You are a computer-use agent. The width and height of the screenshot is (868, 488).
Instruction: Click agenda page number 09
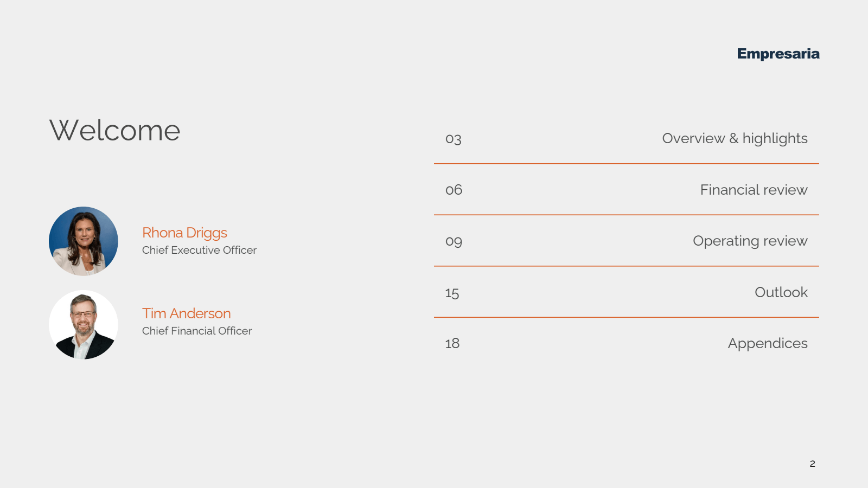tap(454, 241)
